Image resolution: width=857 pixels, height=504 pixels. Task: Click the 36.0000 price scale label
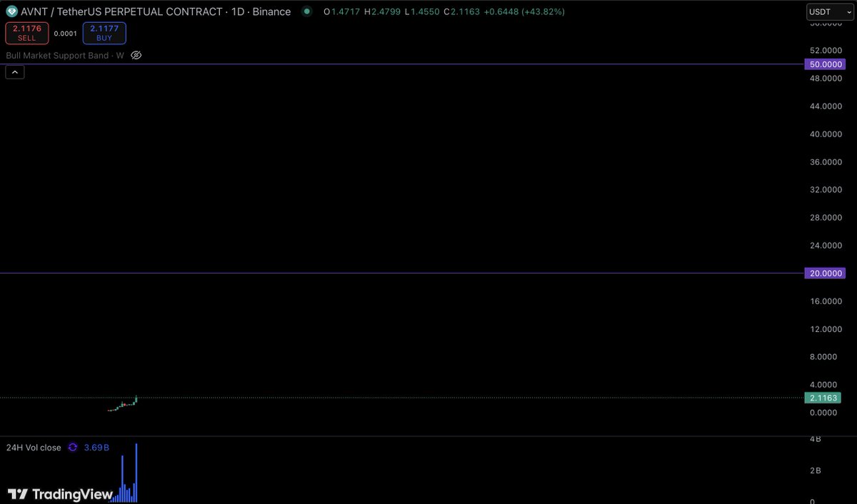pos(824,162)
